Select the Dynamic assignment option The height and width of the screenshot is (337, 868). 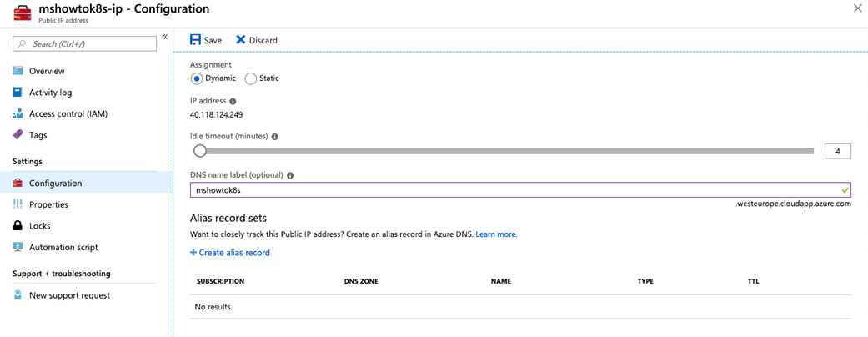pos(196,78)
